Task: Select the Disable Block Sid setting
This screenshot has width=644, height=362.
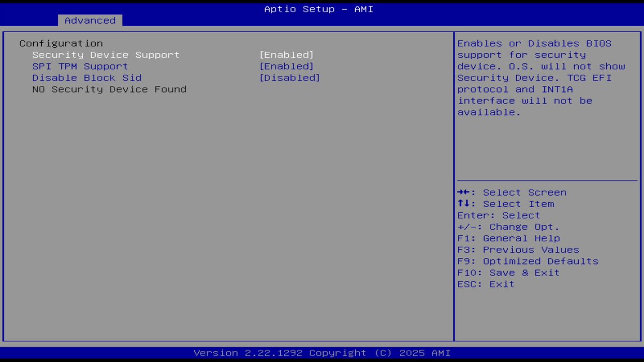Action: click(87, 78)
